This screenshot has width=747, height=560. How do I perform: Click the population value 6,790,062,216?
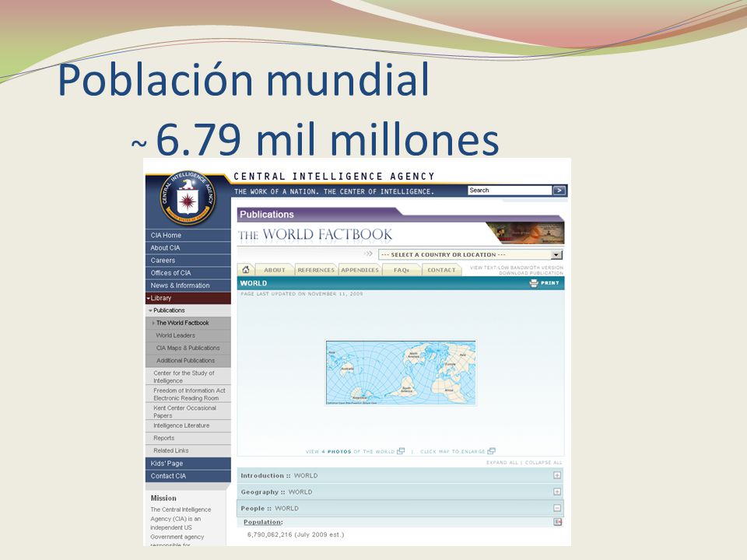point(269,535)
